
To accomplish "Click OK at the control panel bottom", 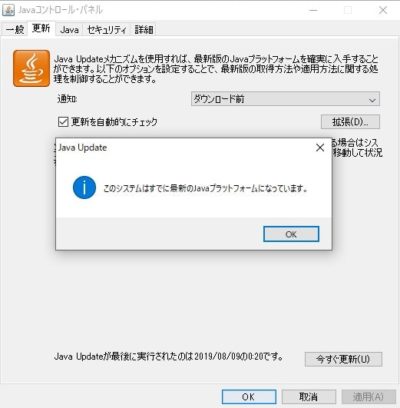I will [x=249, y=397].
